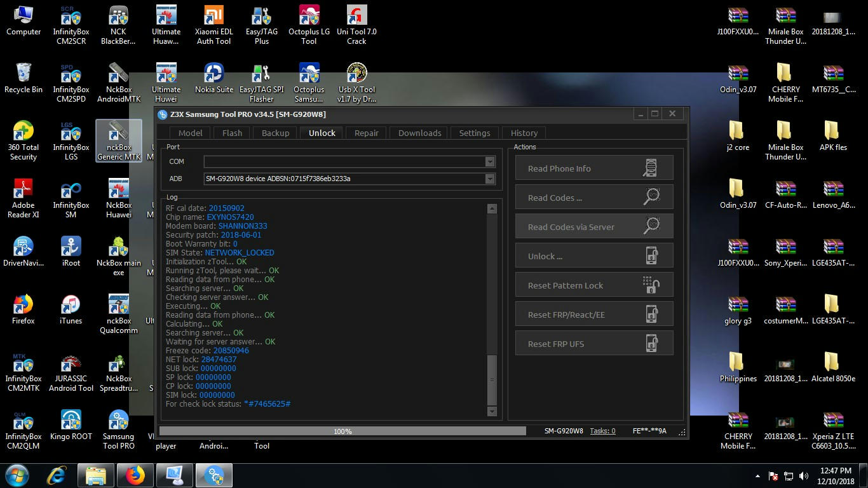Screen dimensions: 868x488
Task: Click the volume icon in system tray
Action: [x=804, y=475]
